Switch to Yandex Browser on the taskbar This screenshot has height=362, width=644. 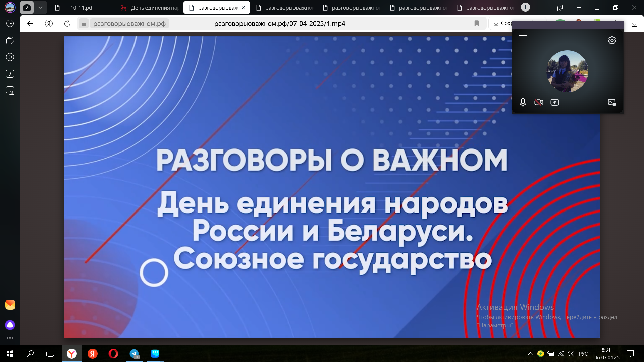[72, 354]
